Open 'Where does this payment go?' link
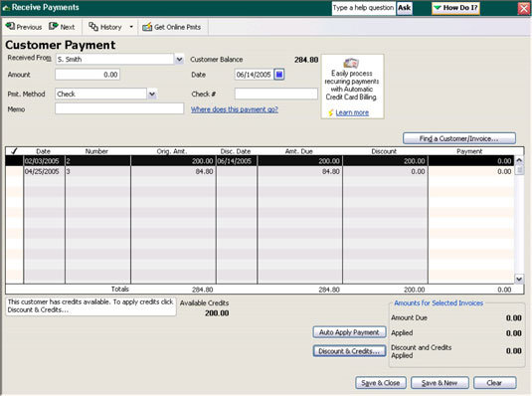The image size is (532, 396). click(x=235, y=109)
